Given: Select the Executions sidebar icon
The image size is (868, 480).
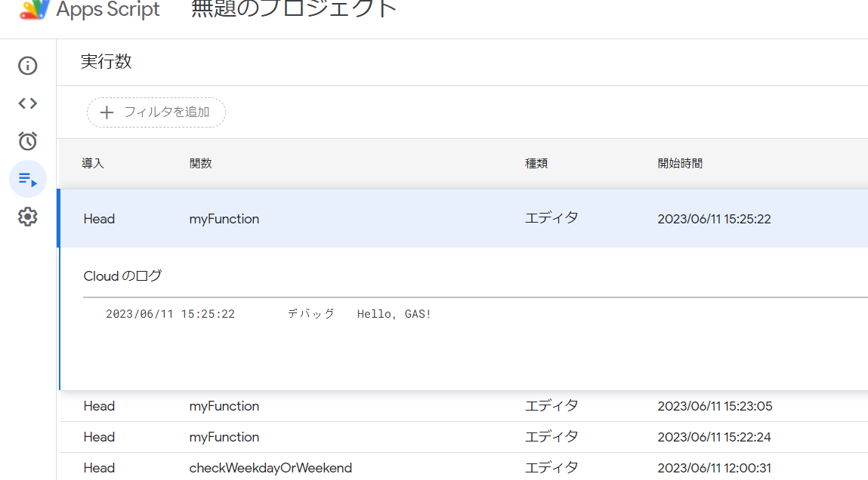Looking at the screenshot, I should (x=27, y=179).
